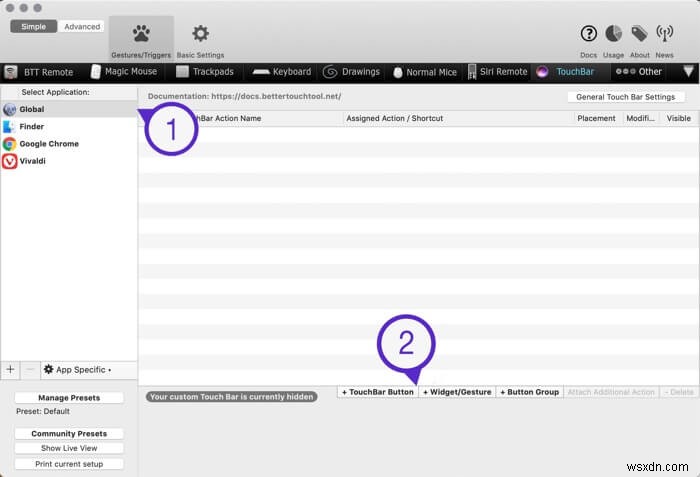Click the Global globe icon

click(x=9, y=109)
